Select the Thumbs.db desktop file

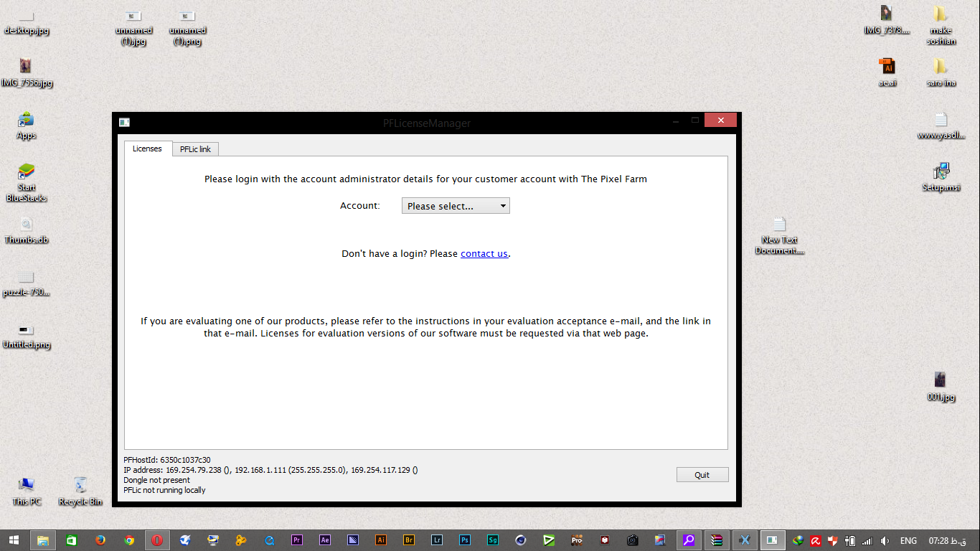27,230
